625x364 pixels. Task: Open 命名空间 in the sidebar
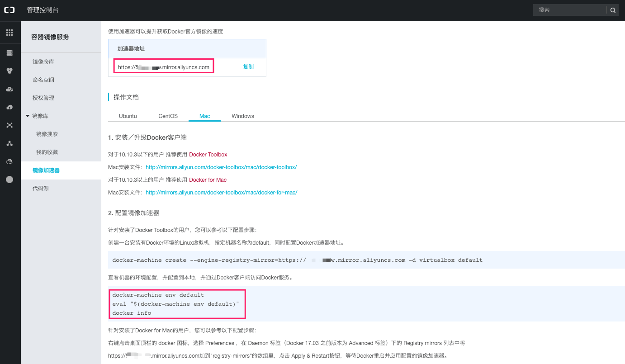pos(43,80)
